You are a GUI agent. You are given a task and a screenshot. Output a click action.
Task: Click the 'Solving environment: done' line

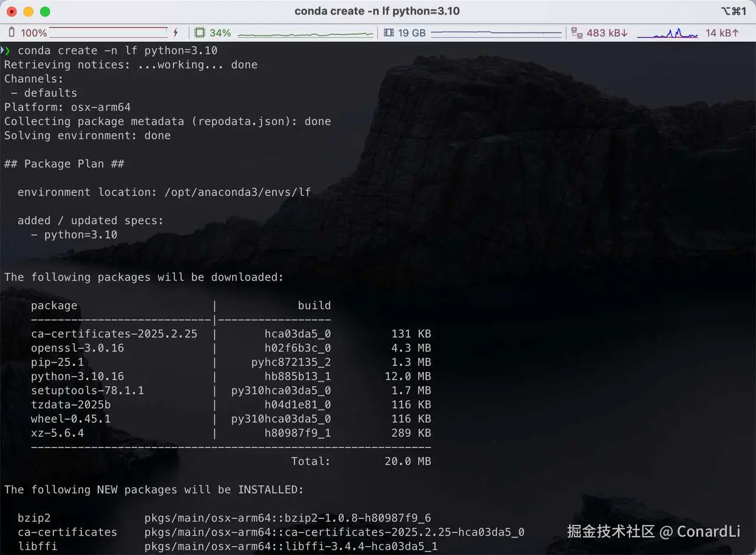87,136
